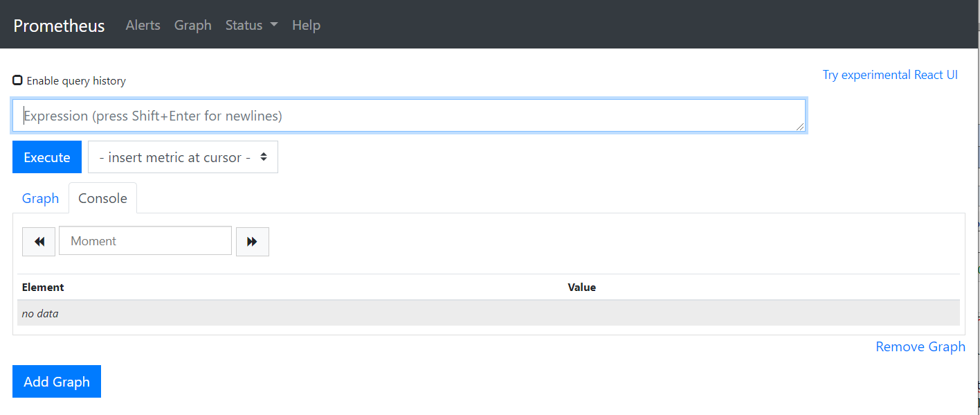The height and width of the screenshot is (415, 980).
Task: Enable the query history checkbox
Action: [18, 80]
